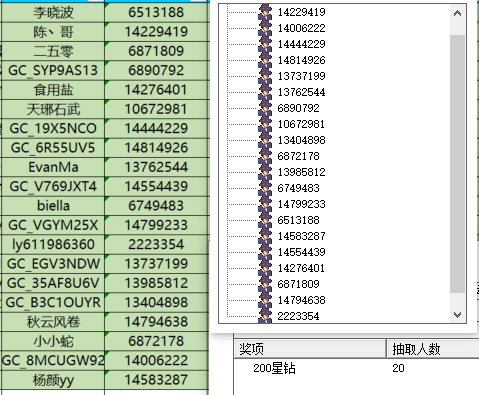
Task: Click the count value 20 in prize table
Action: (x=398, y=368)
